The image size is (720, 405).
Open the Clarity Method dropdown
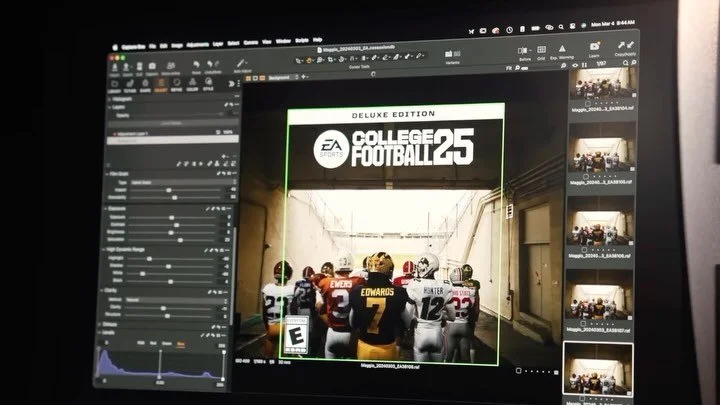pyautogui.click(x=176, y=300)
